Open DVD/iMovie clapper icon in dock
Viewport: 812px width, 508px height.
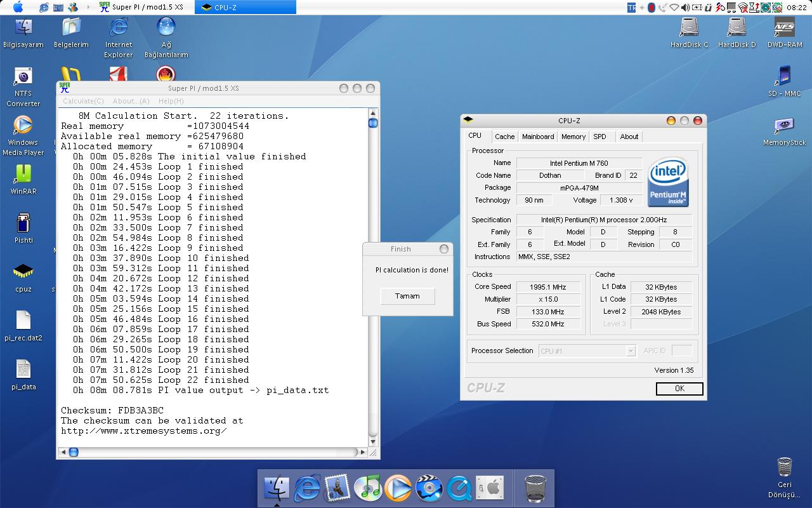pos(429,488)
